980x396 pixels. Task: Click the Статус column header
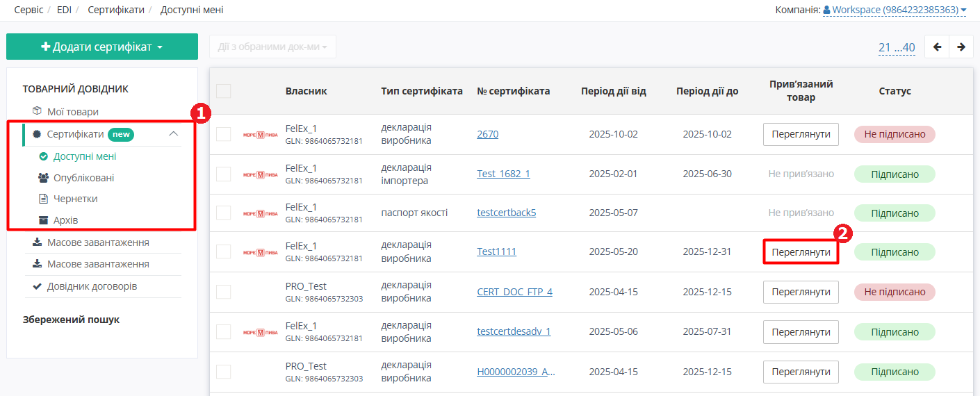[895, 91]
